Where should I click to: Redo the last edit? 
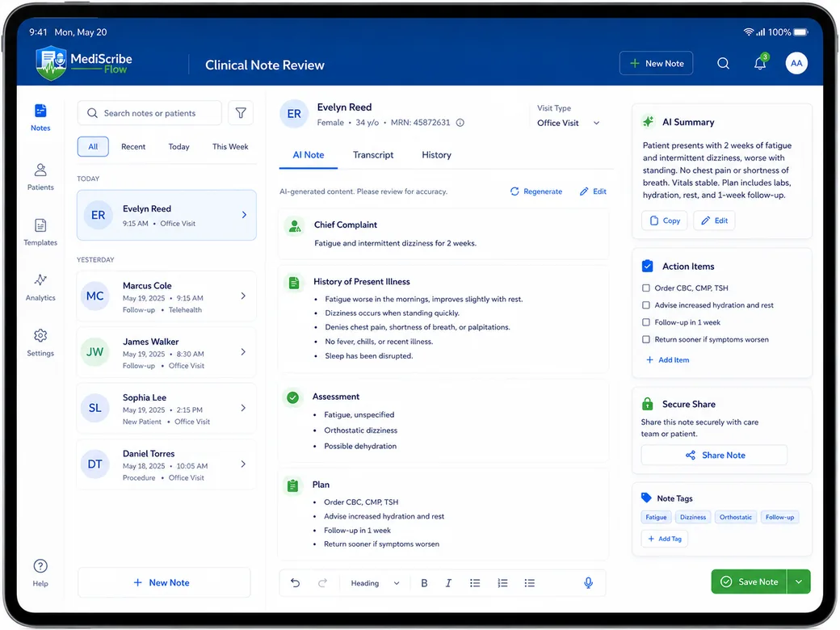(322, 583)
